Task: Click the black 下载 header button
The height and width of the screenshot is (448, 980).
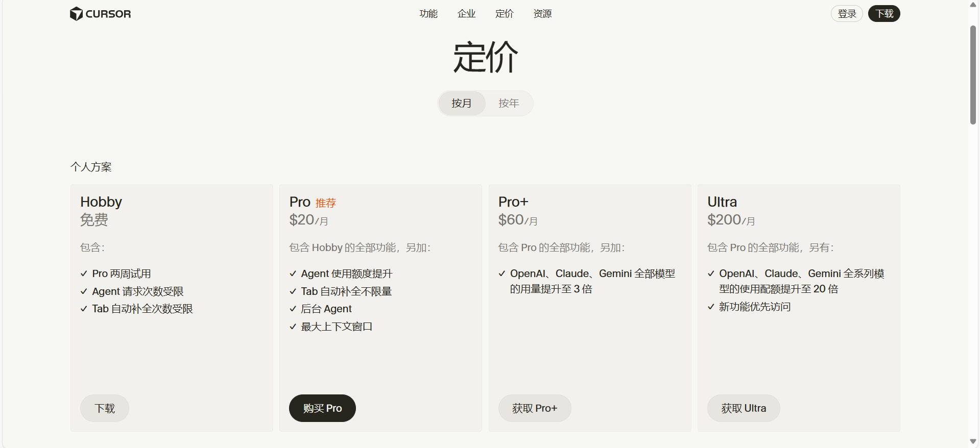Action: click(x=884, y=14)
